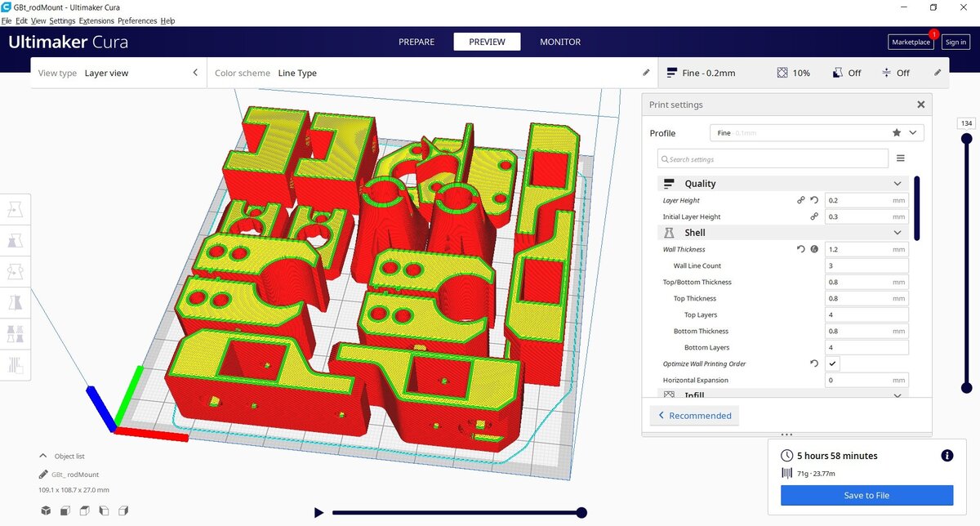Screen dimensions: 980x526
Task: Open the File menu
Action: tap(7, 20)
